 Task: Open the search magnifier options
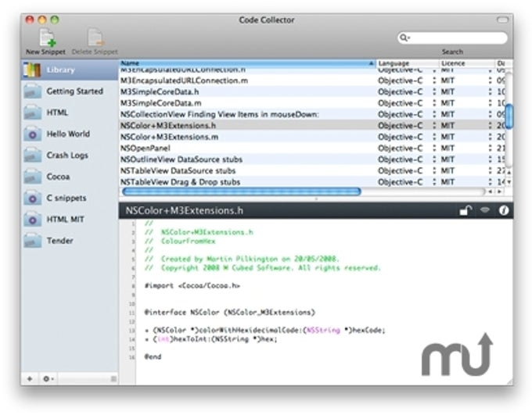(404, 38)
